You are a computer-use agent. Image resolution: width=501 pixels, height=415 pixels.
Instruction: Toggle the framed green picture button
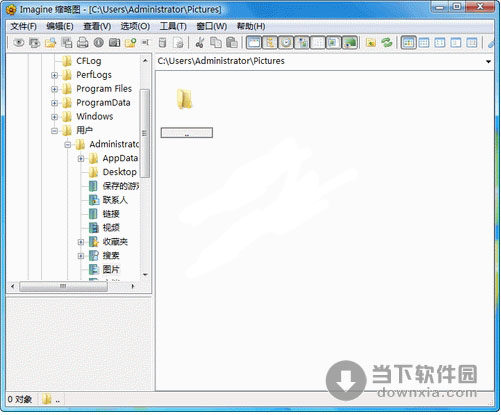pos(333,42)
